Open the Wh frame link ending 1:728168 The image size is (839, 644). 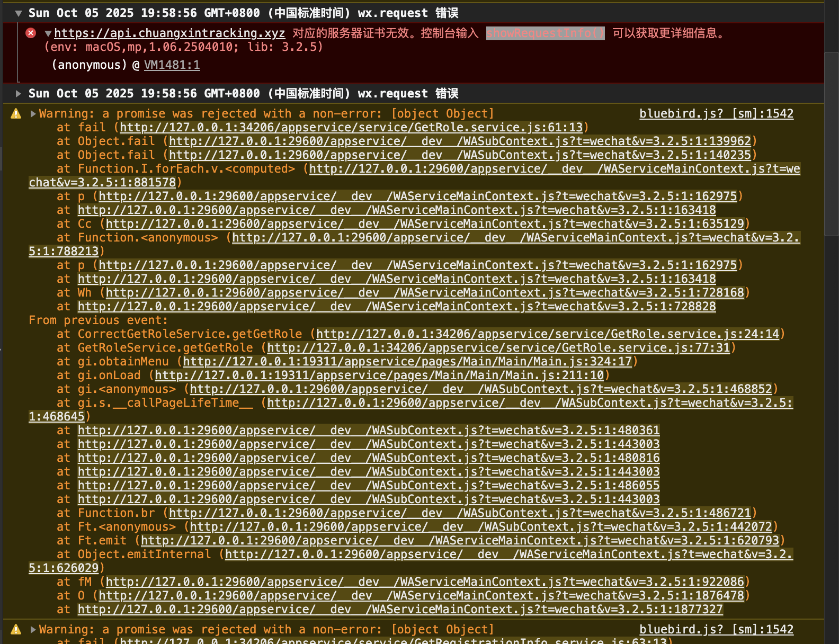[425, 293]
